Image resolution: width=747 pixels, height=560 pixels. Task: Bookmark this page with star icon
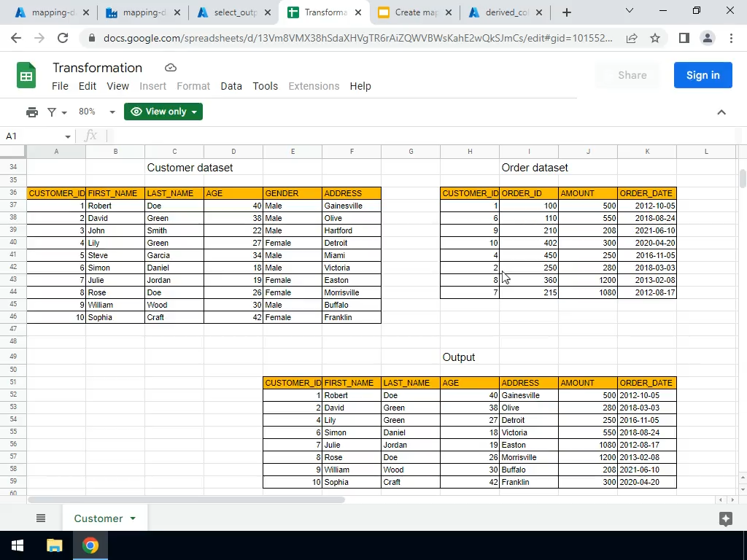[x=655, y=38]
